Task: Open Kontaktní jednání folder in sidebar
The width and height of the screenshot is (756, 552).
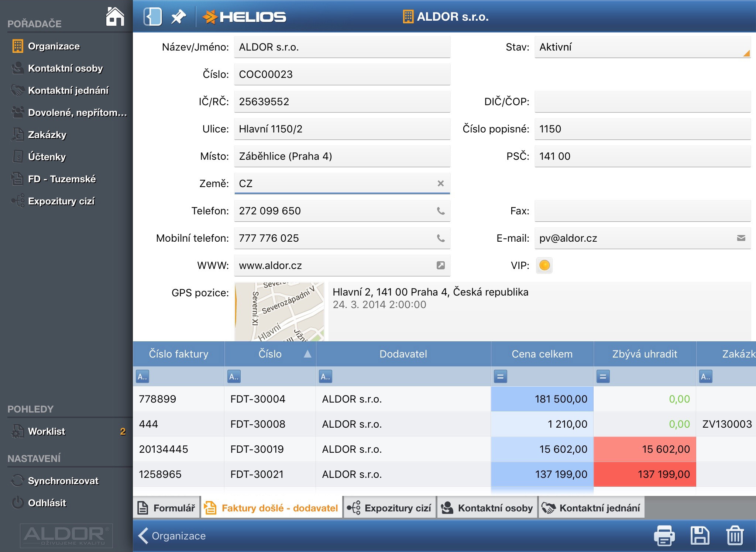Action: pos(66,90)
